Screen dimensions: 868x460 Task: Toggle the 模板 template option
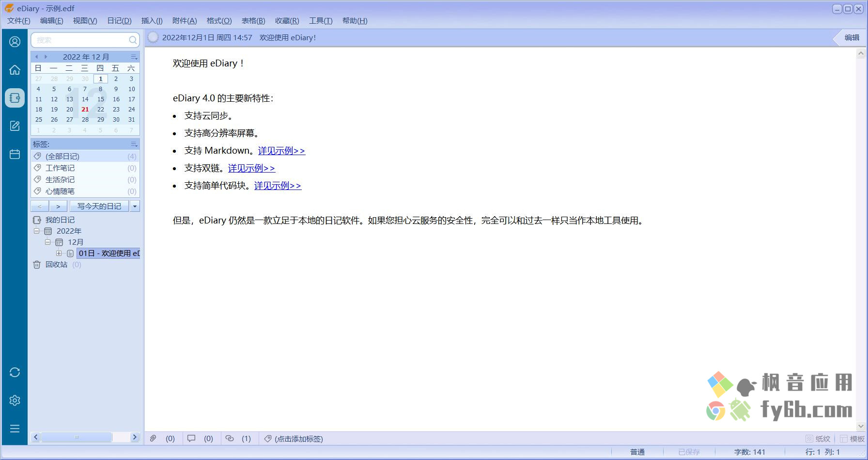(852, 439)
